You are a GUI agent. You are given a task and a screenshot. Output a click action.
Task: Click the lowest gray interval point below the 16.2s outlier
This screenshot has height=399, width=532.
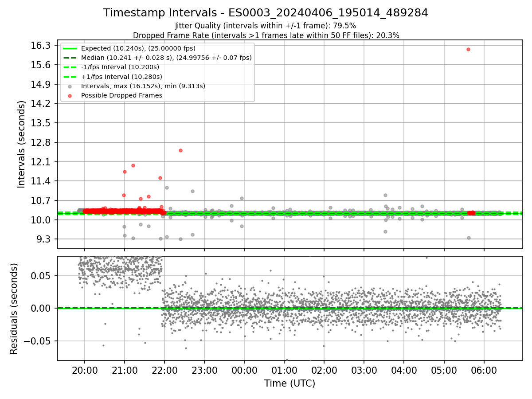[x=469, y=238]
